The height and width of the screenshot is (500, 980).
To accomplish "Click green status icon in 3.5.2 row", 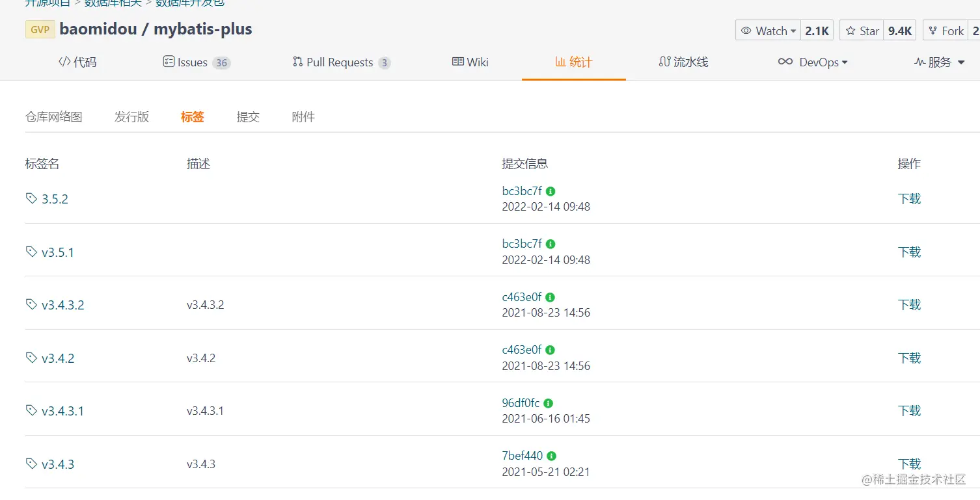I will [x=551, y=191].
